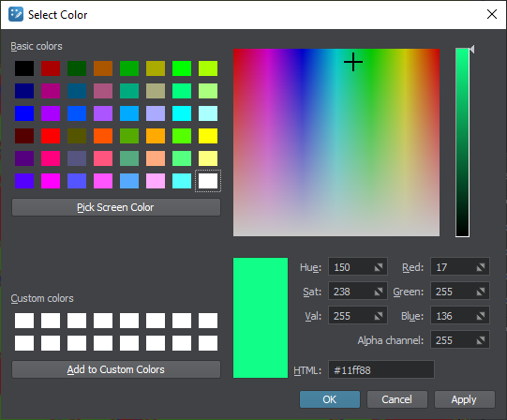The image size is (507, 420).
Task: Select the yellow basic color swatch
Action: [x=208, y=136]
